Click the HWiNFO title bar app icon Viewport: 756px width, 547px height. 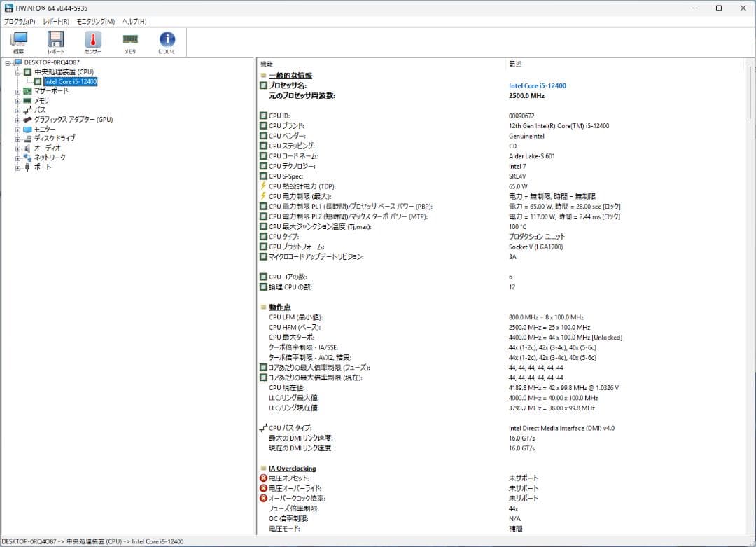click(x=8, y=8)
